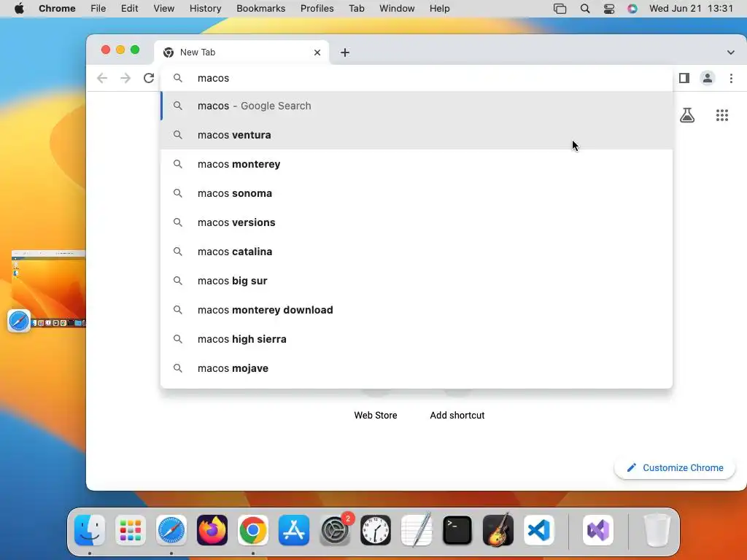This screenshot has width=747, height=560.
Task: Click Customize Chrome button
Action: pos(675,467)
